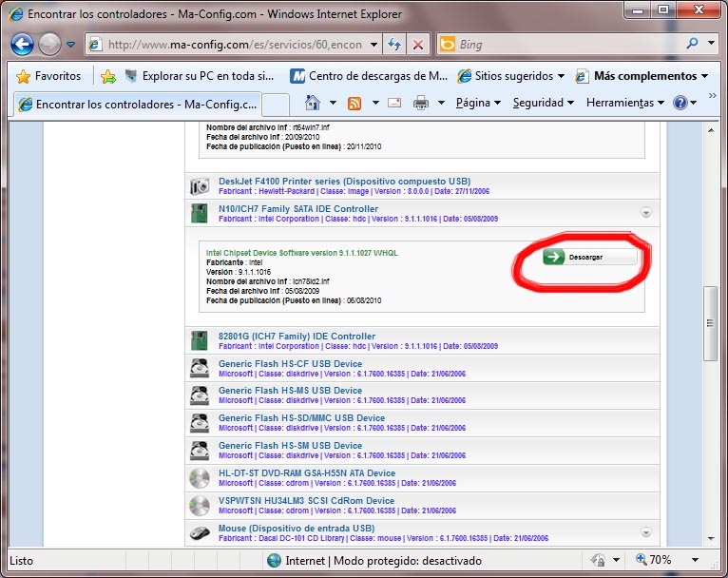This screenshot has height=578, width=728.
Task: Click the Home page icon
Action: tap(313, 103)
